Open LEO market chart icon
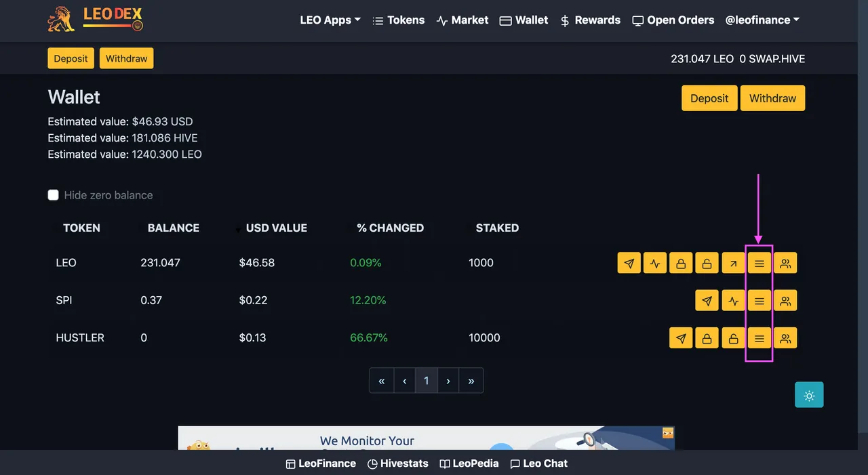The height and width of the screenshot is (475, 868). tap(655, 263)
